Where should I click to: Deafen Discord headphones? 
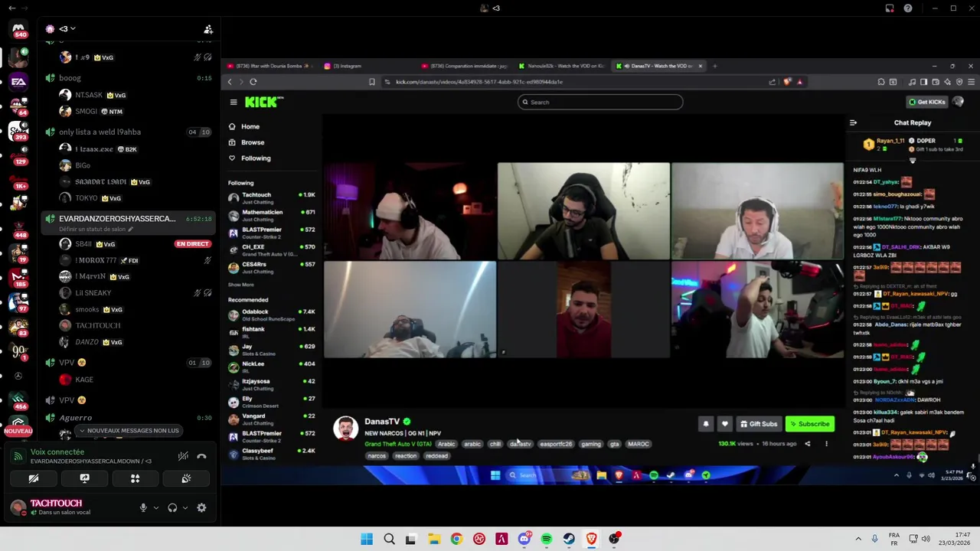coord(172,507)
